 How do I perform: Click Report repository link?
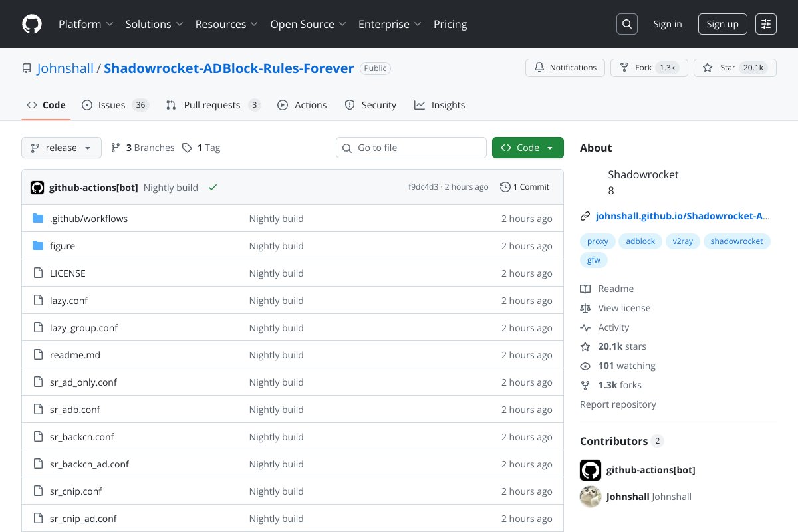click(x=618, y=404)
